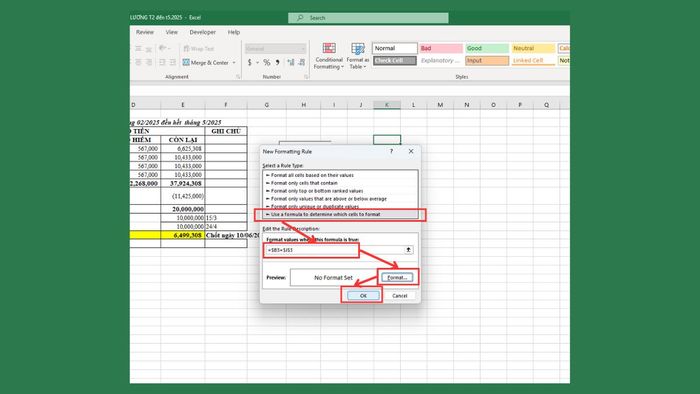Confirm the rule with OK

tap(363, 295)
